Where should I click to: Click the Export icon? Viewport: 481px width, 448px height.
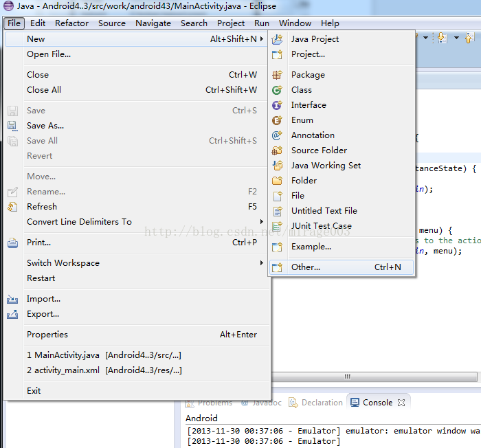12,314
